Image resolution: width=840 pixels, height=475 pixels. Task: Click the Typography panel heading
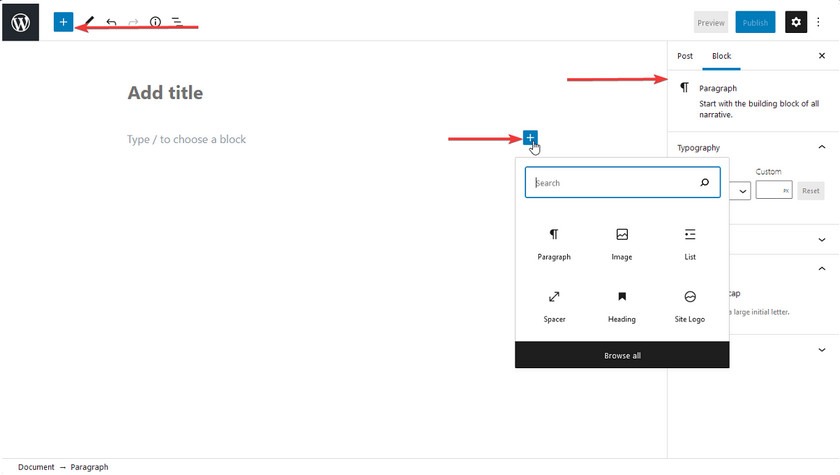(698, 148)
